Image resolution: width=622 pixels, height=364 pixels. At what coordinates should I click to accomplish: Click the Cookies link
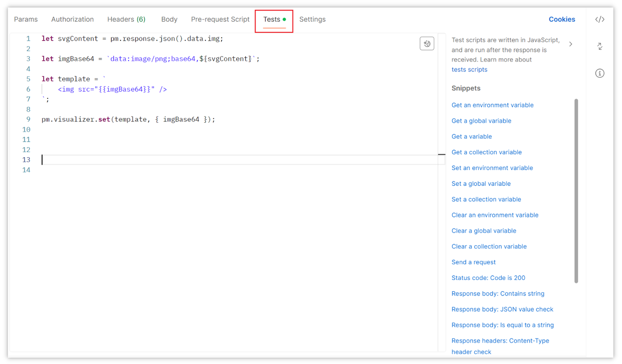tap(562, 19)
